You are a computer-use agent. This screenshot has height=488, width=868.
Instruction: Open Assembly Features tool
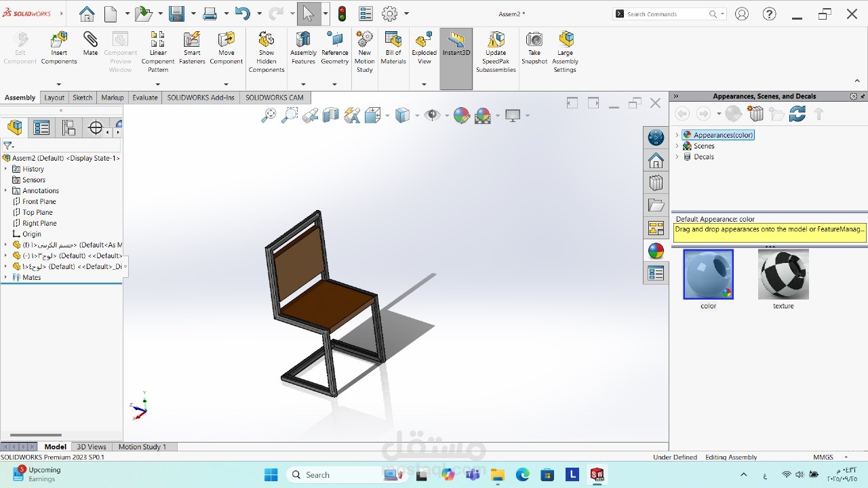(303, 48)
